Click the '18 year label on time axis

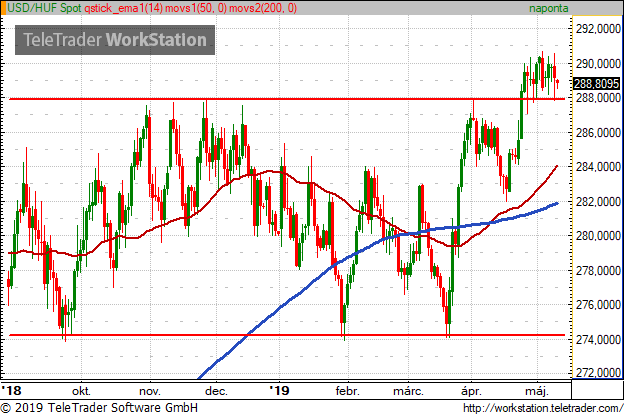[12, 390]
